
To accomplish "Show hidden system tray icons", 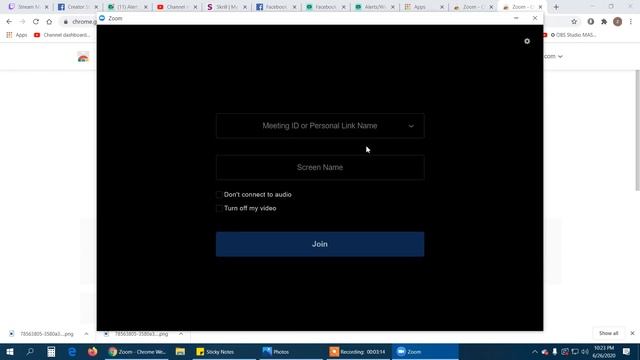I will pyautogui.click(x=535, y=352).
